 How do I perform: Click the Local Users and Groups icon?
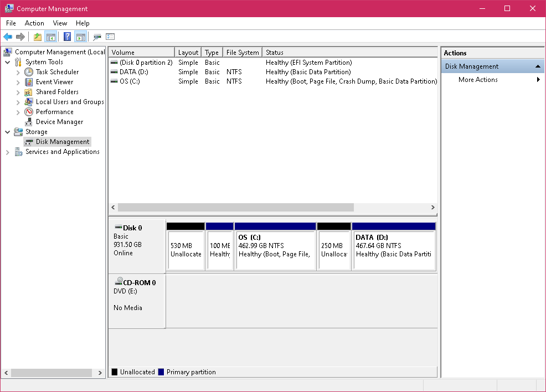click(29, 102)
